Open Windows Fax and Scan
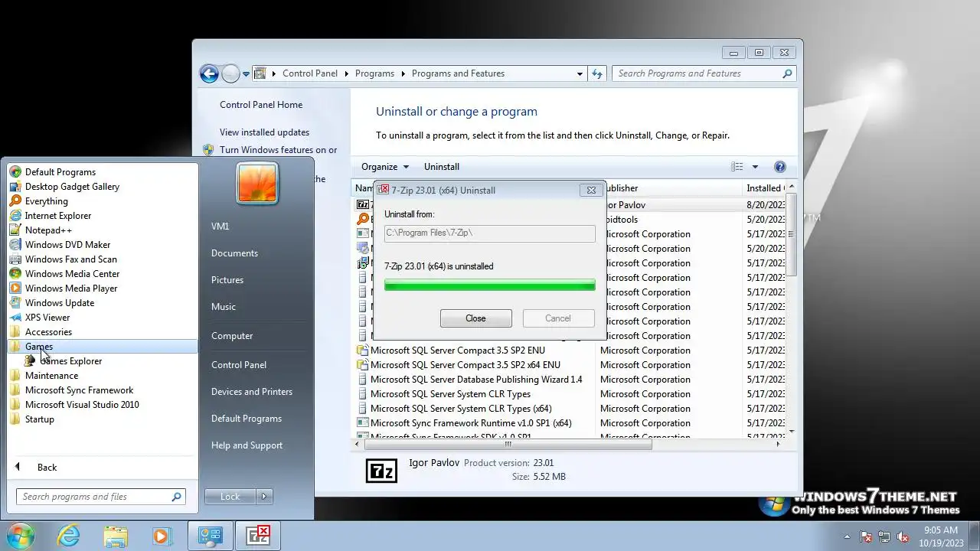Viewport: 980px width, 551px height. pyautogui.click(x=70, y=259)
